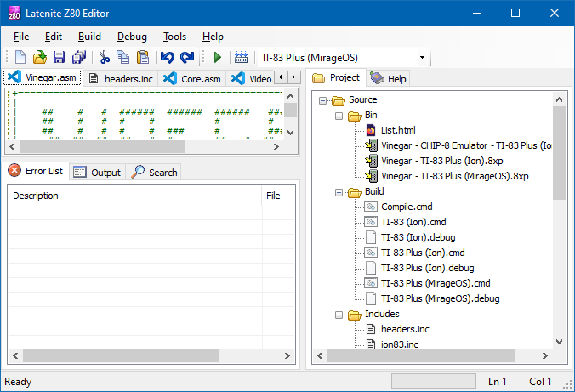This screenshot has height=392, width=575.
Task: Click the Redo arrow icon
Action: (x=187, y=58)
